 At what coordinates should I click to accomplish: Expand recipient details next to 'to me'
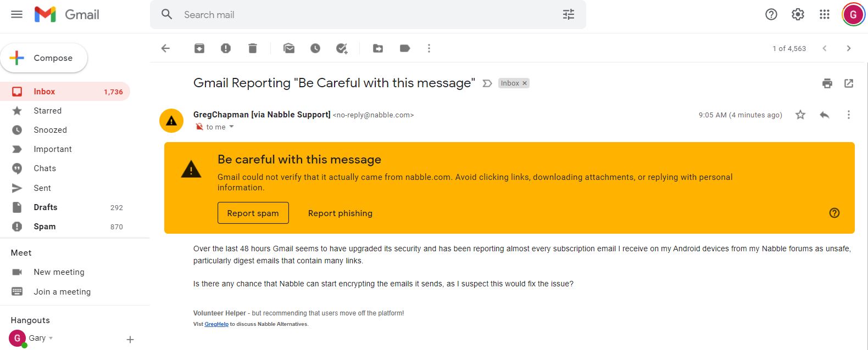click(x=232, y=127)
